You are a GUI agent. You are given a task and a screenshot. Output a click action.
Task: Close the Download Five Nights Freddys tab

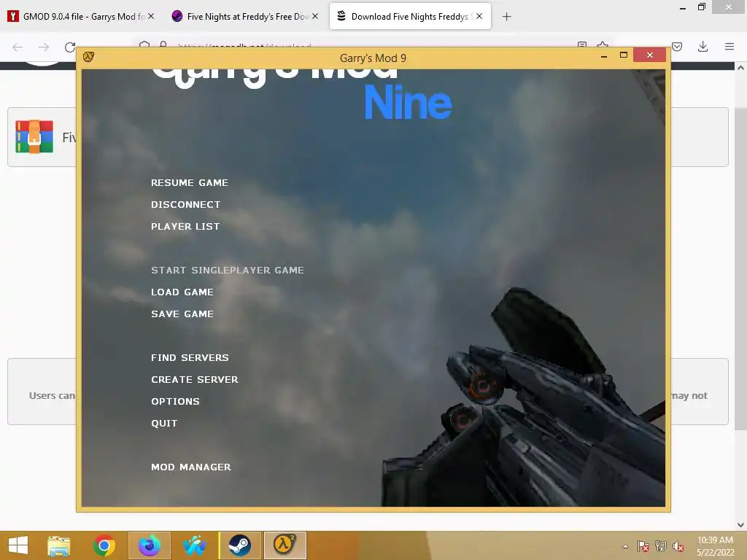(479, 16)
